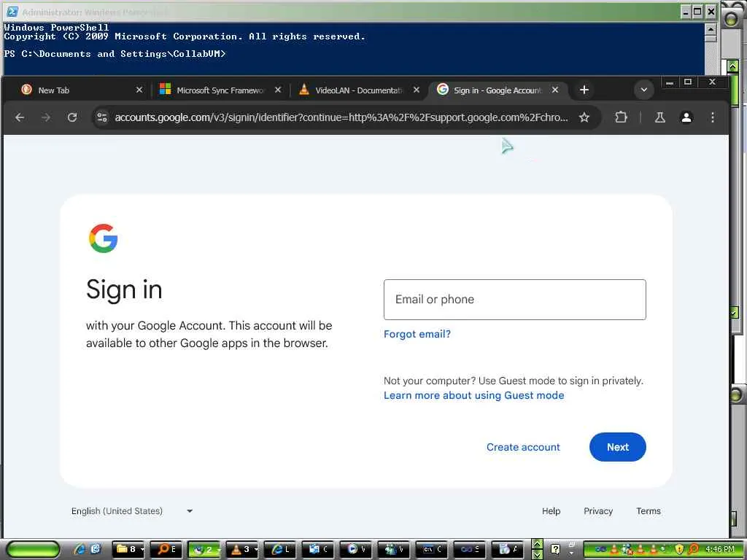Click the Forgot email? link
The image size is (747, 560).
click(x=417, y=334)
